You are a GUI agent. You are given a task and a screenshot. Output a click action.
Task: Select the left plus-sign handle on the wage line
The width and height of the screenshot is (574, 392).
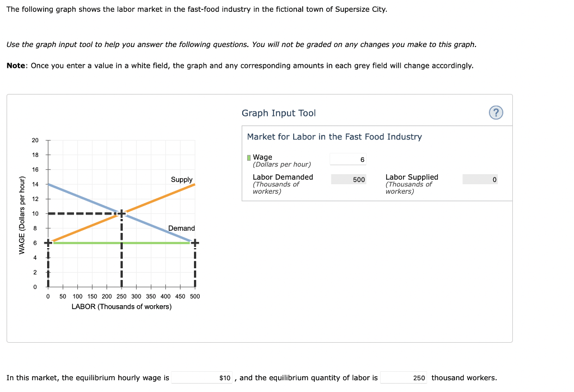tap(48, 241)
